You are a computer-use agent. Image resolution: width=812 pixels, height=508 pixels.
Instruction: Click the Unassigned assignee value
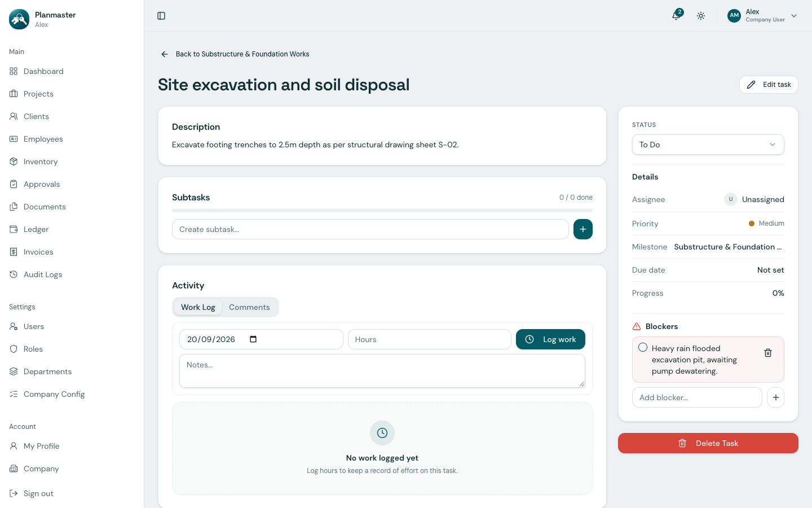point(754,199)
